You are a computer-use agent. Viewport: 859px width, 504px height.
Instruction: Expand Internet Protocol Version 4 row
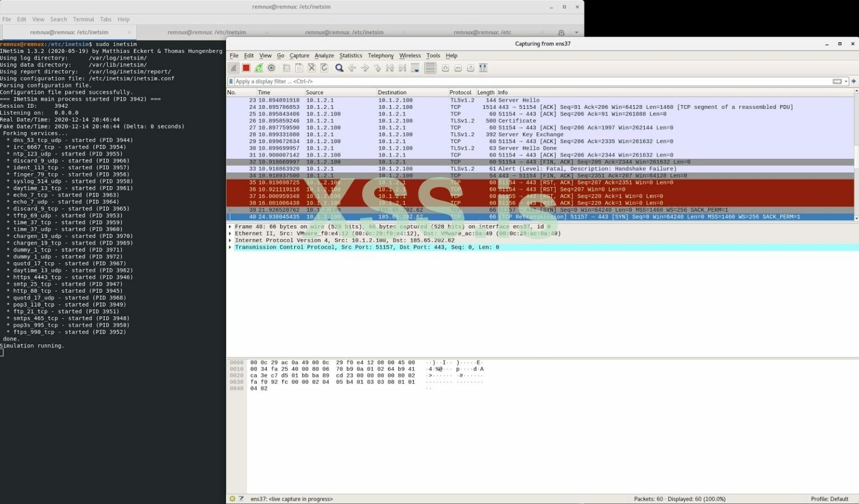point(230,240)
